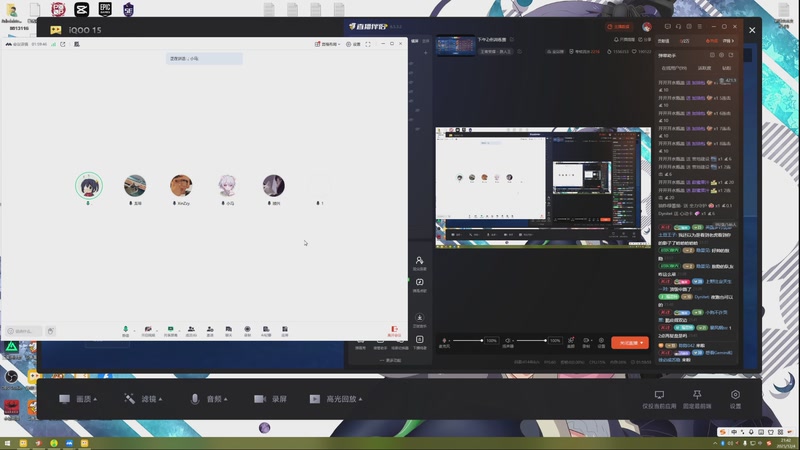Viewport: 800px width, 450px height.
Task: Click the 分享 share link
Action: (645, 39)
